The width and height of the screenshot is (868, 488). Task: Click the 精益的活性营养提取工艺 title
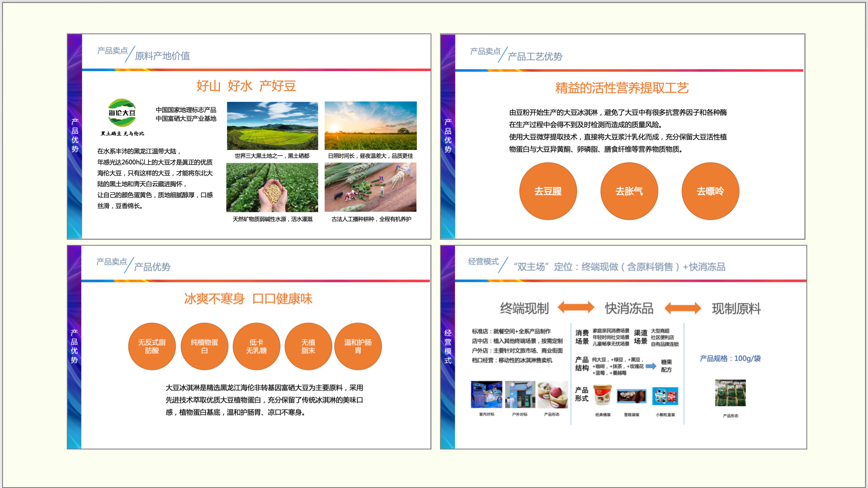(x=621, y=88)
